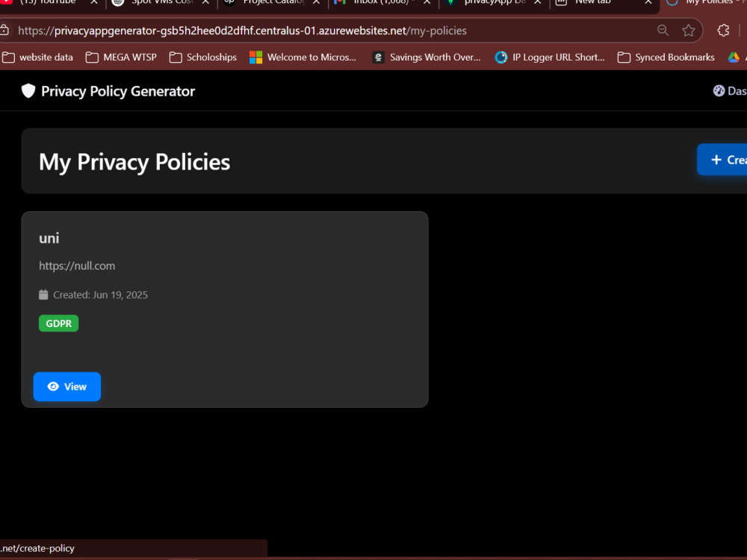Close the privacyApp tab
Image resolution: width=747 pixels, height=560 pixels.
click(538, 2)
